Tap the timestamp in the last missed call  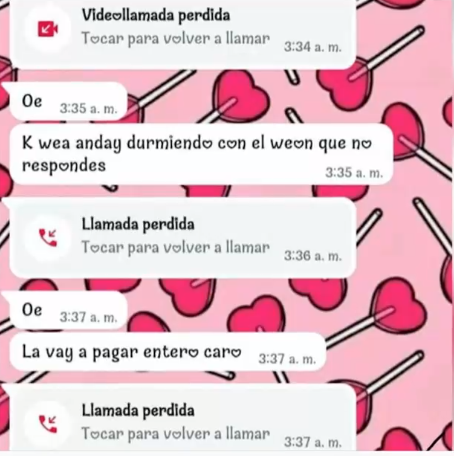[313, 442]
